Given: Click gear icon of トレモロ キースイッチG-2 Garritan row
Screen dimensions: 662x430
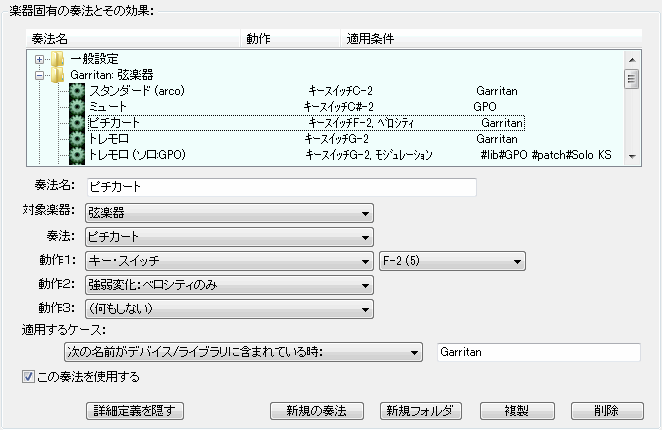Looking at the screenshot, I should 77,139.
